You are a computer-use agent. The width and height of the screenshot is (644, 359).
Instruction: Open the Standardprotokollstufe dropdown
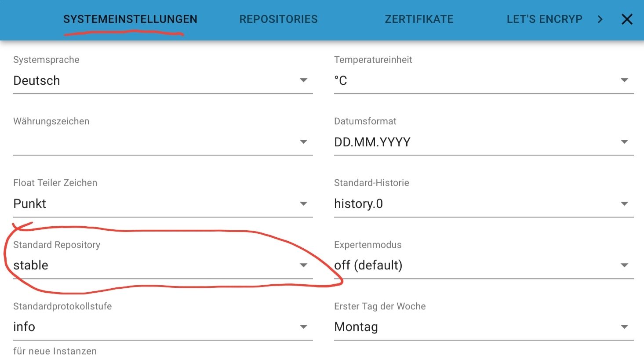pyautogui.click(x=163, y=327)
